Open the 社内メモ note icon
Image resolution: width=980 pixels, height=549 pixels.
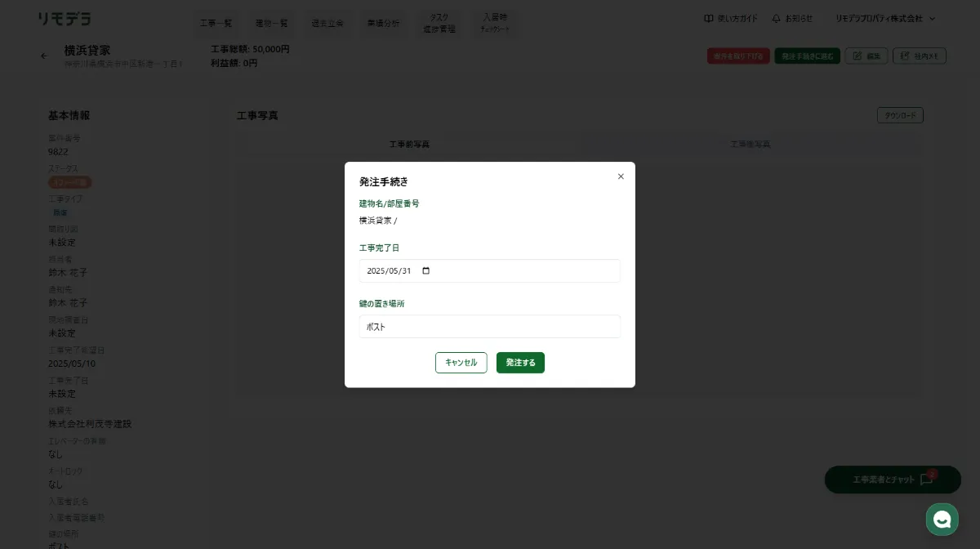click(x=905, y=56)
